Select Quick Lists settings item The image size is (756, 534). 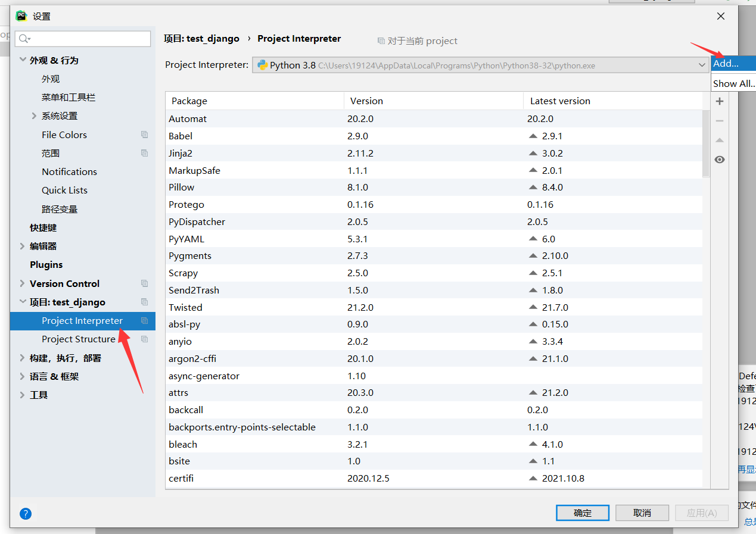64,190
